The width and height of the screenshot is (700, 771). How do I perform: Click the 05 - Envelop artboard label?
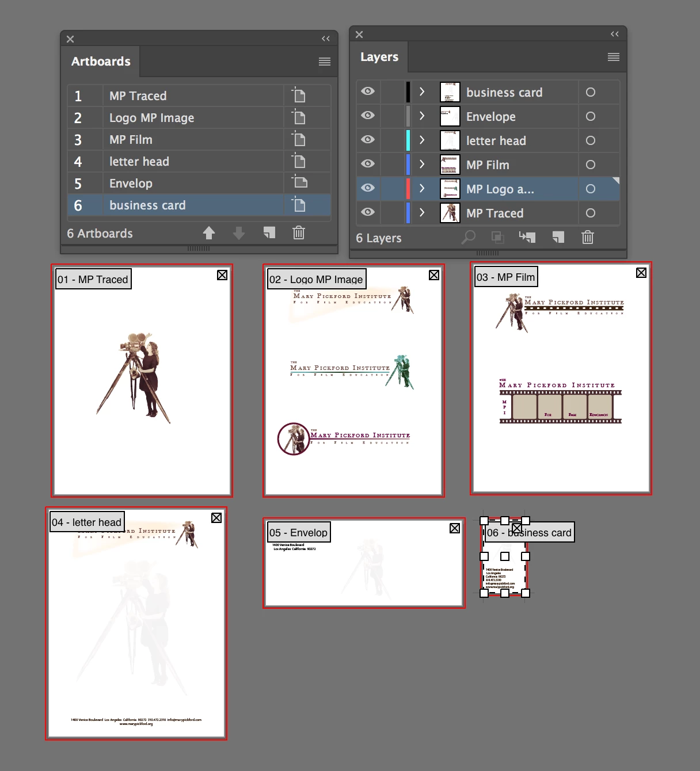point(299,532)
